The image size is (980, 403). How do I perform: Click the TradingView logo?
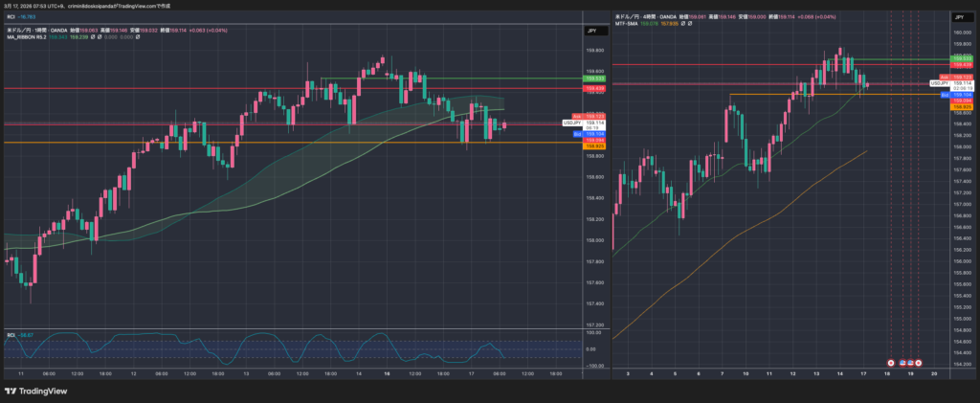(35, 391)
